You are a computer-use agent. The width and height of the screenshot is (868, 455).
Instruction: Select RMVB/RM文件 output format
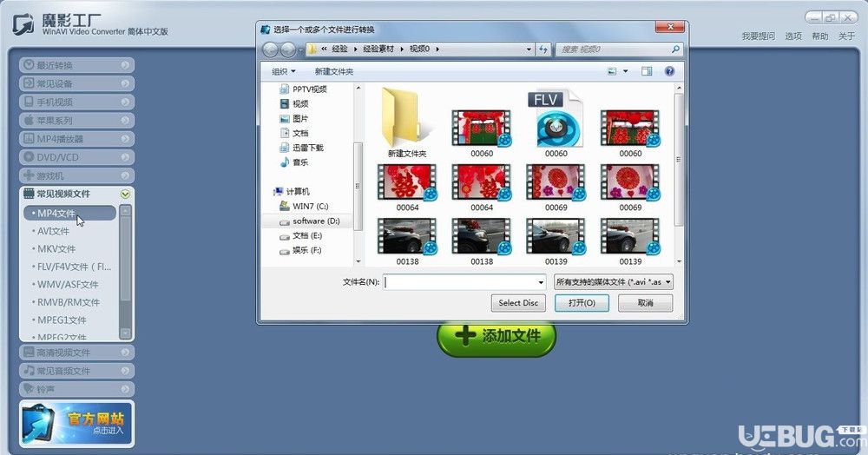[69, 301]
